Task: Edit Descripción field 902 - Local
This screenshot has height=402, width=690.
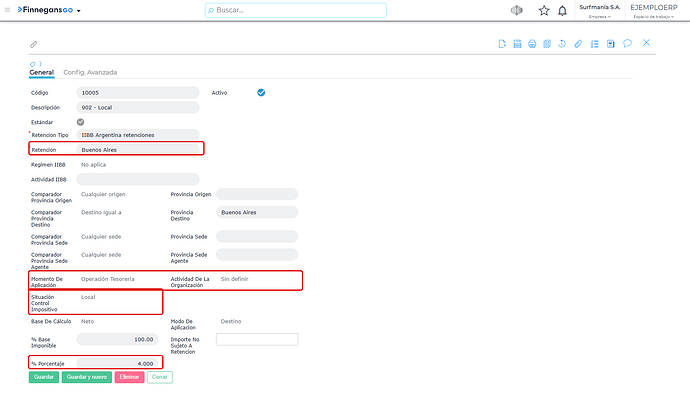Action: point(138,107)
